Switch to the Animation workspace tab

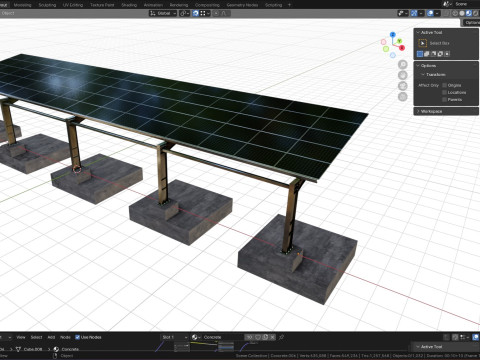[x=153, y=5]
